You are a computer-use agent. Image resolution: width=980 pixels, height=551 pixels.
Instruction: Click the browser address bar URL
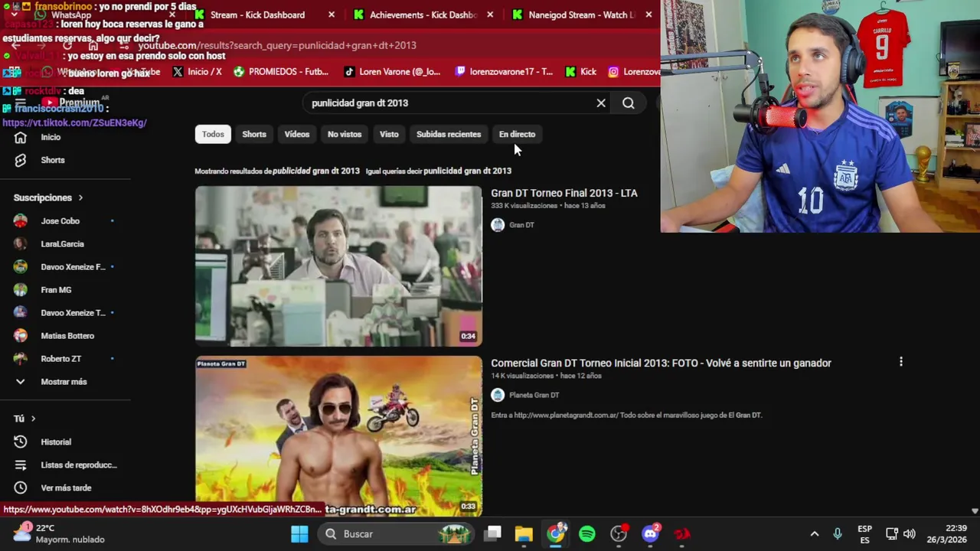coord(277,45)
